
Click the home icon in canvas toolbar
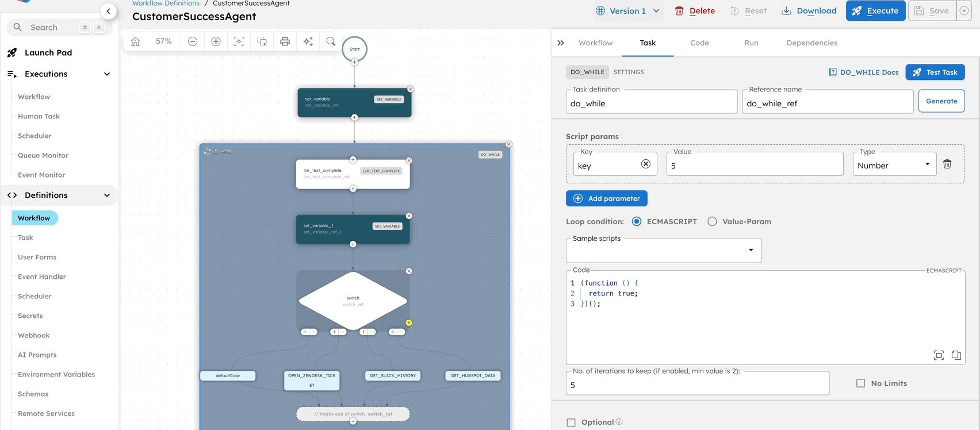[x=135, y=41]
